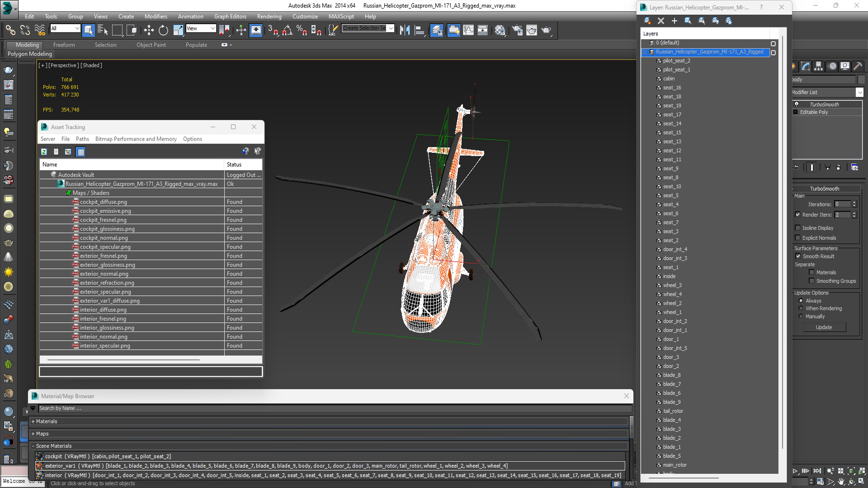Click the Update button in TurboSmooth
This screenshot has width=868, height=488.
(x=824, y=327)
